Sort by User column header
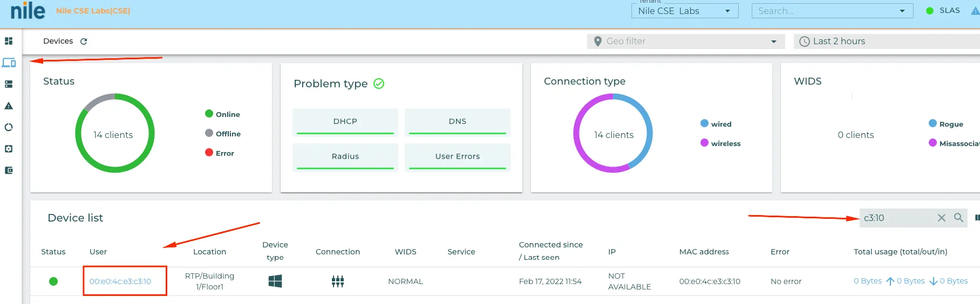Image resolution: width=980 pixels, height=304 pixels. click(98, 252)
